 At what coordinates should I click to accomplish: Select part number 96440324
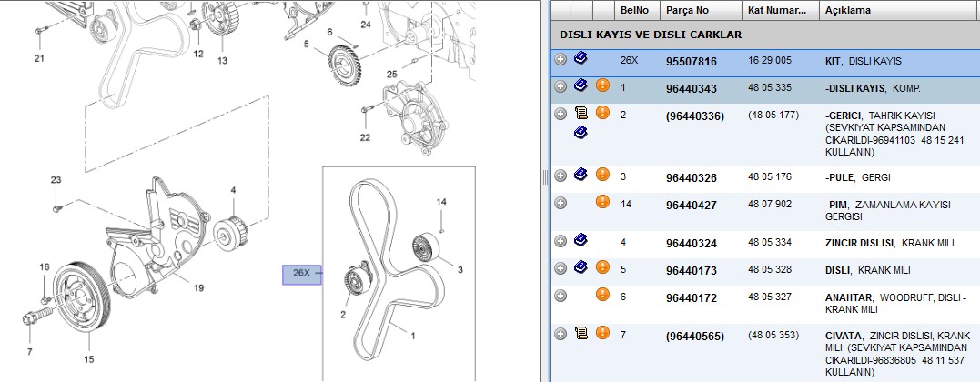coord(692,243)
